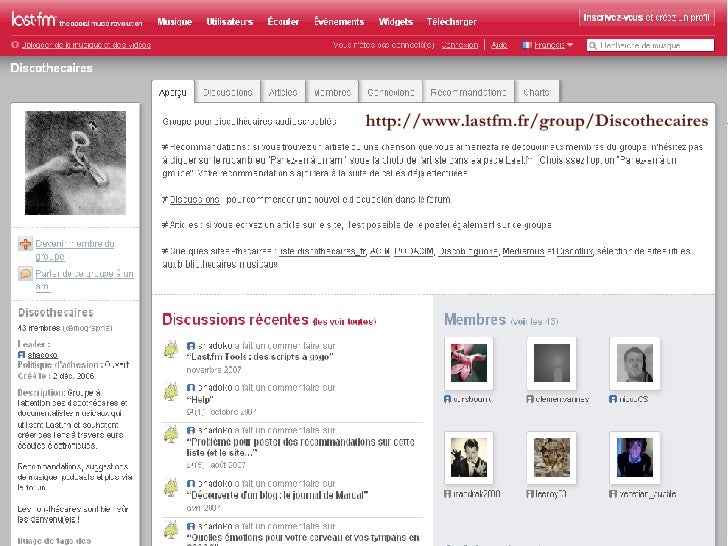Open Last.fm Tools des scripts à gogo thread
Screen dimensions: 728x546
(x=260, y=357)
